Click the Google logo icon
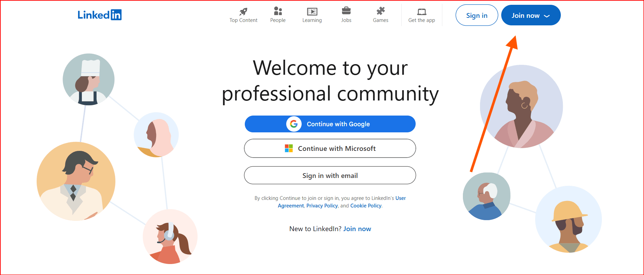This screenshot has height=275, width=644. pyautogui.click(x=294, y=124)
